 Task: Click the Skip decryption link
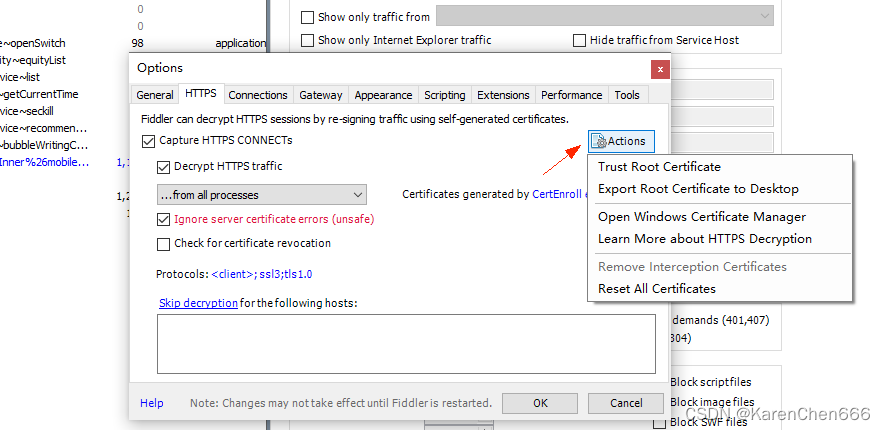pos(198,303)
